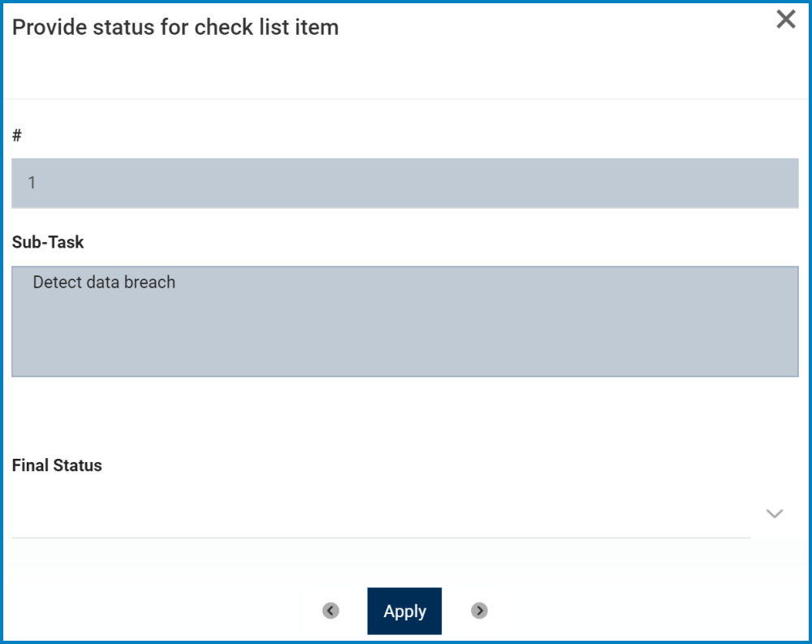The height and width of the screenshot is (644, 812).
Task: Click the # number input field
Action: point(404,183)
